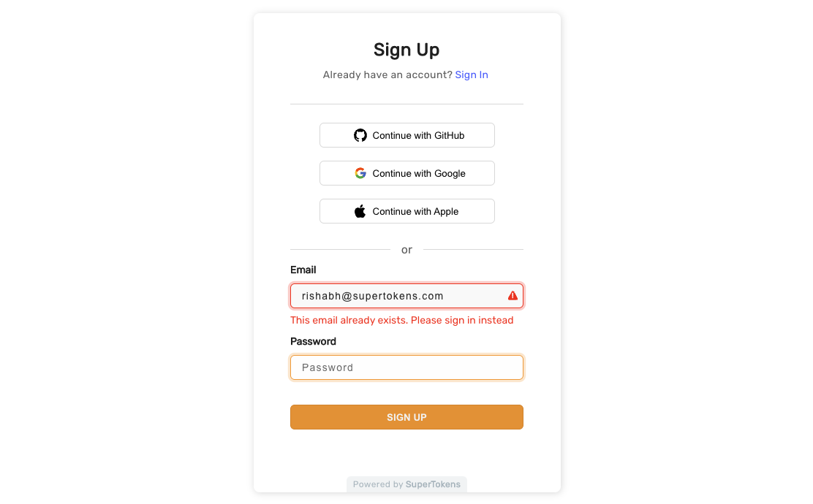Click the red warning icon in email field
The width and height of the screenshot is (813, 504).
tap(513, 296)
